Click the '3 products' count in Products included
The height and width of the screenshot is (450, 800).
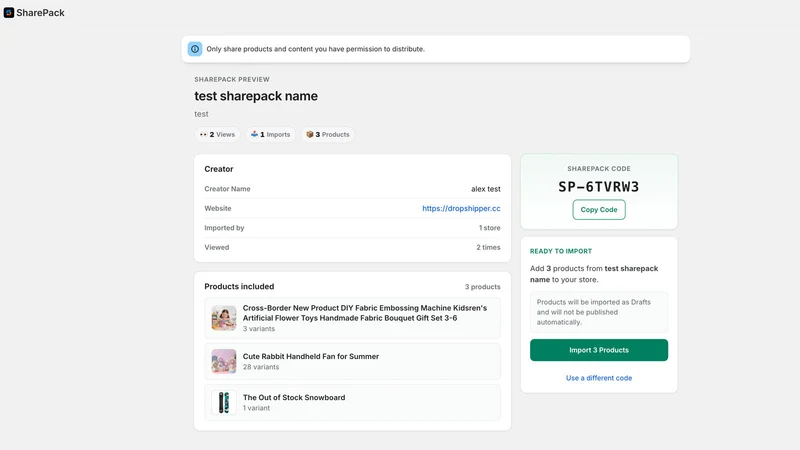point(482,287)
